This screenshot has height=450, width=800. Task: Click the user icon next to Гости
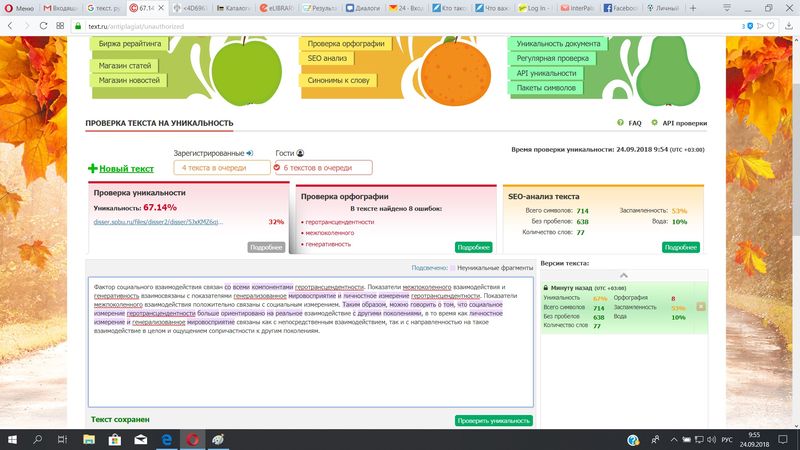[300, 153]
